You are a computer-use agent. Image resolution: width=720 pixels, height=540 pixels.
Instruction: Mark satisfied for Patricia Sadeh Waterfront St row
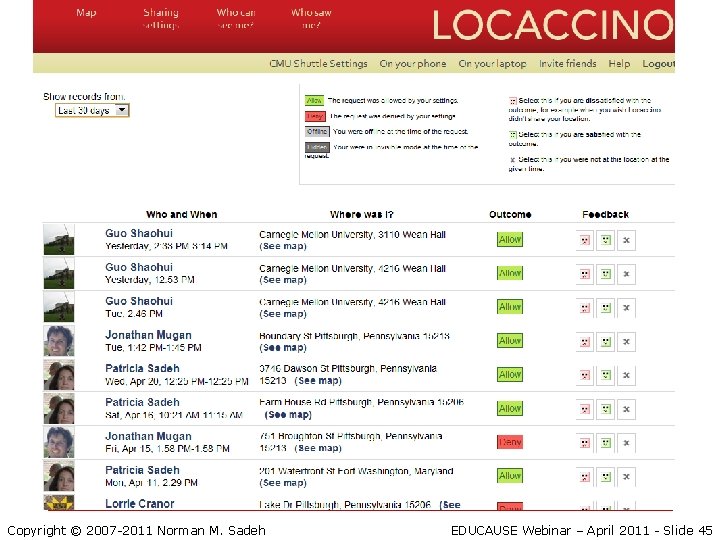pos(606,477)
